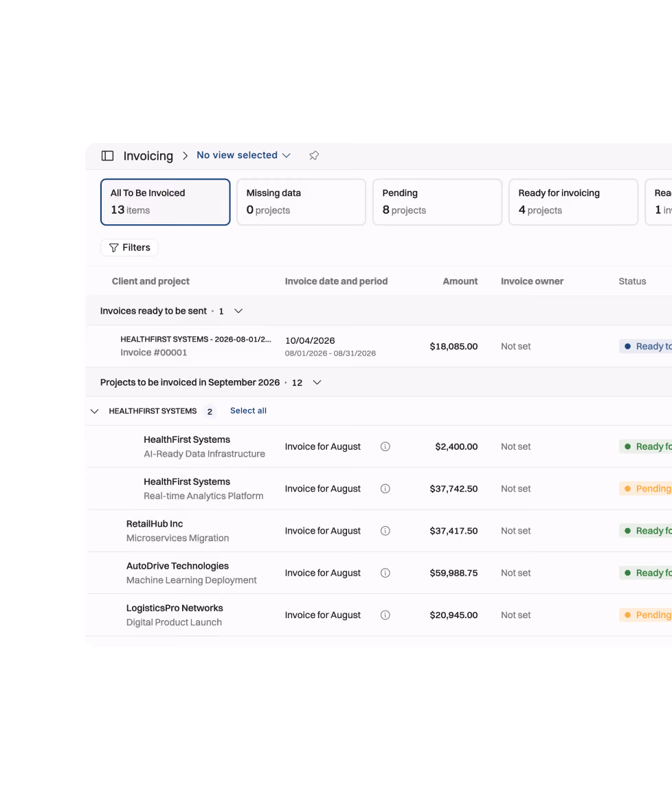Set invoice owner for Invoice #00001

click(x=516, y=347)
